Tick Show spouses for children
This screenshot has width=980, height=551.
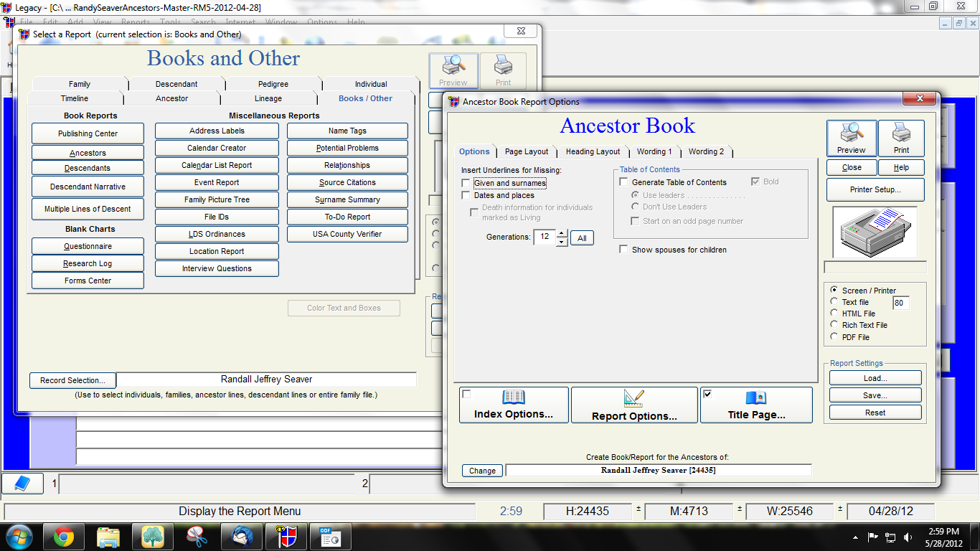coord(624,250)
